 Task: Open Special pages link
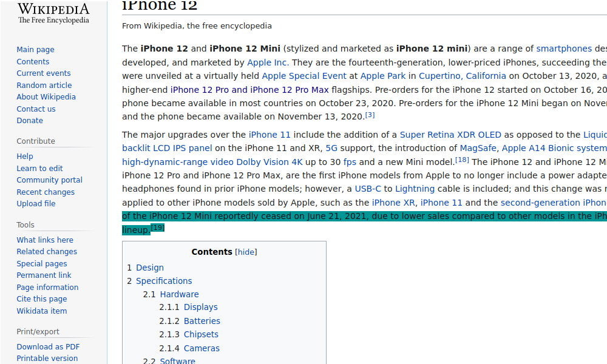42,263
